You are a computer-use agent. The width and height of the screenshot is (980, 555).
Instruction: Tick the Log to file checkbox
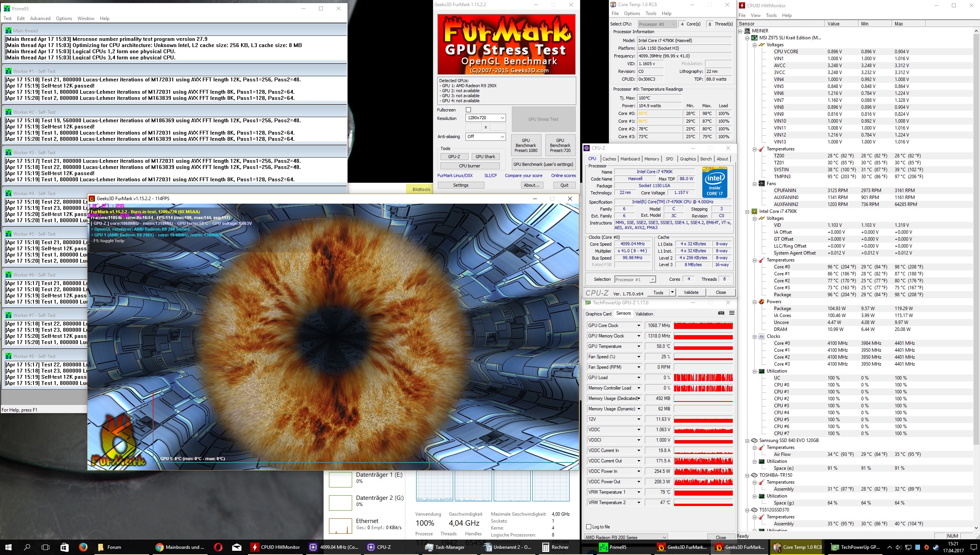[x=589, y=527]
